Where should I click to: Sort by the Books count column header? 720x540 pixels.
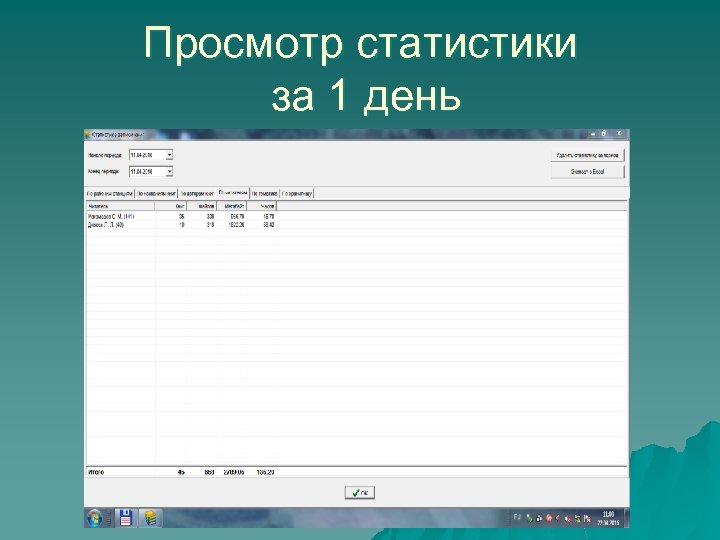(171, 206)
